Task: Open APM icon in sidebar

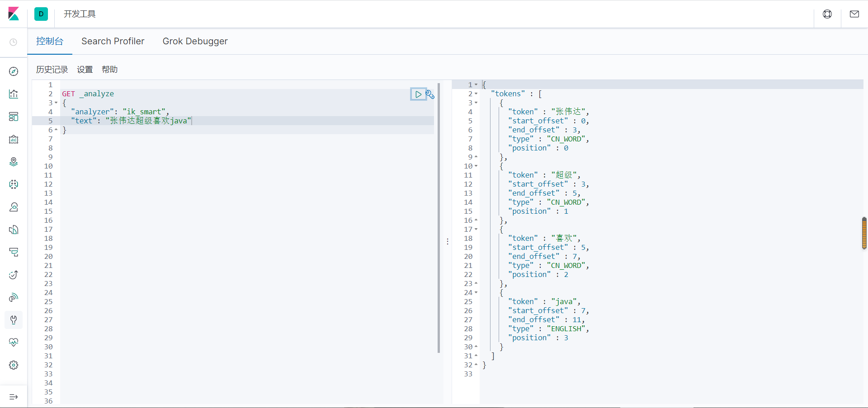Action: (14, 252)
